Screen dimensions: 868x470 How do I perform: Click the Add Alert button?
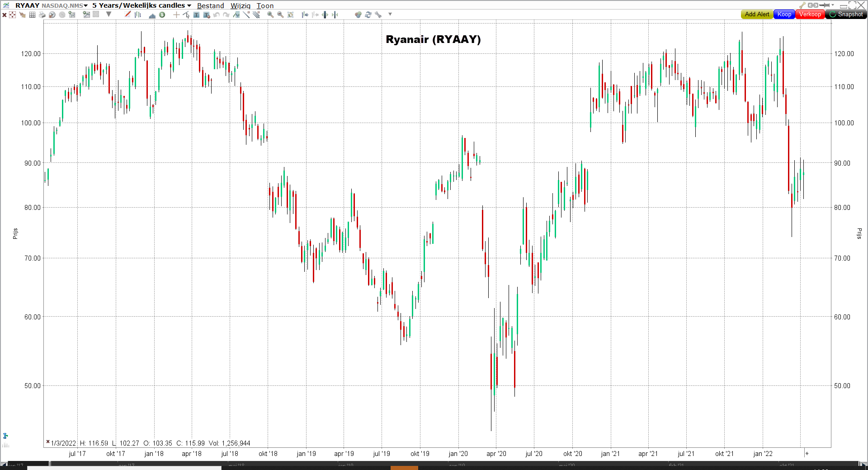click(x=757, y=14)
